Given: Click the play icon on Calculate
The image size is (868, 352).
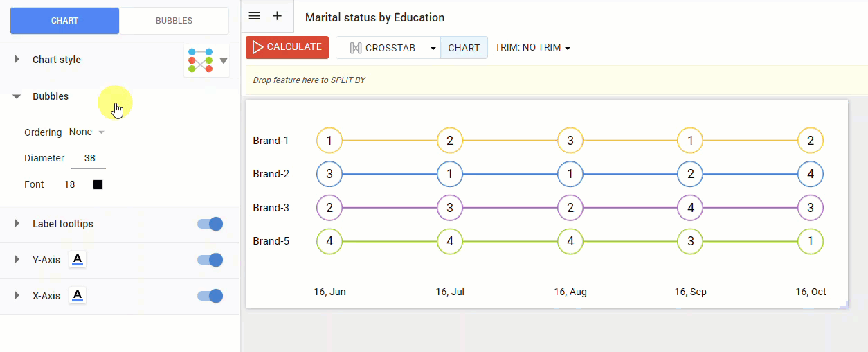Looking at the screenshot, I should tap(257, 47).
